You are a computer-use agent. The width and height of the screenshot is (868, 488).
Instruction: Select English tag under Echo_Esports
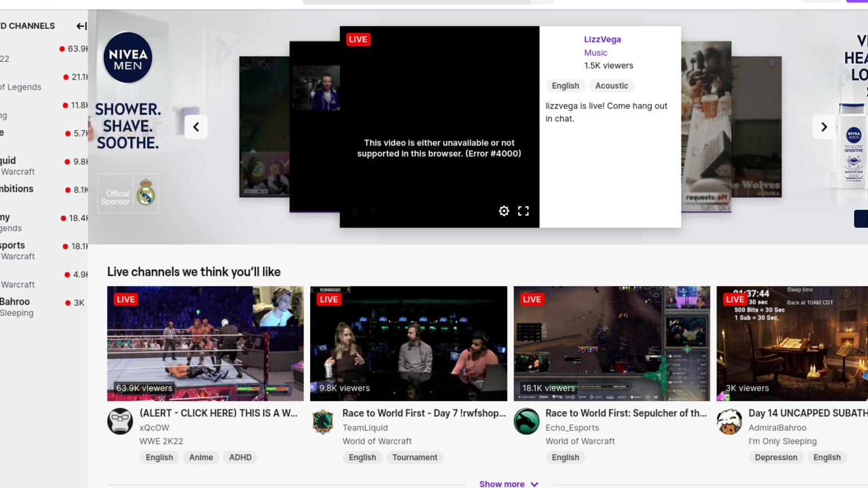[x=566, y=457]
